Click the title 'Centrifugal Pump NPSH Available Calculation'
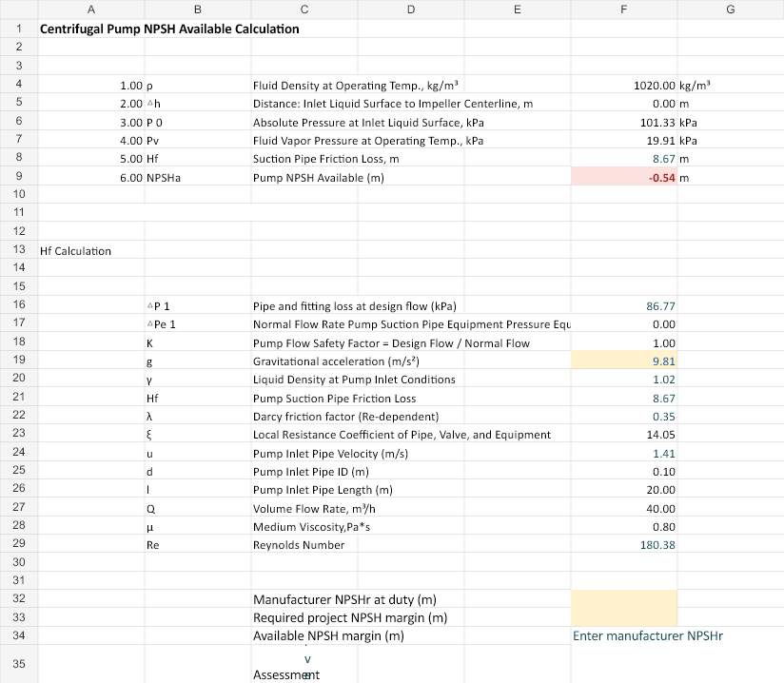 [x=169, y=29]
